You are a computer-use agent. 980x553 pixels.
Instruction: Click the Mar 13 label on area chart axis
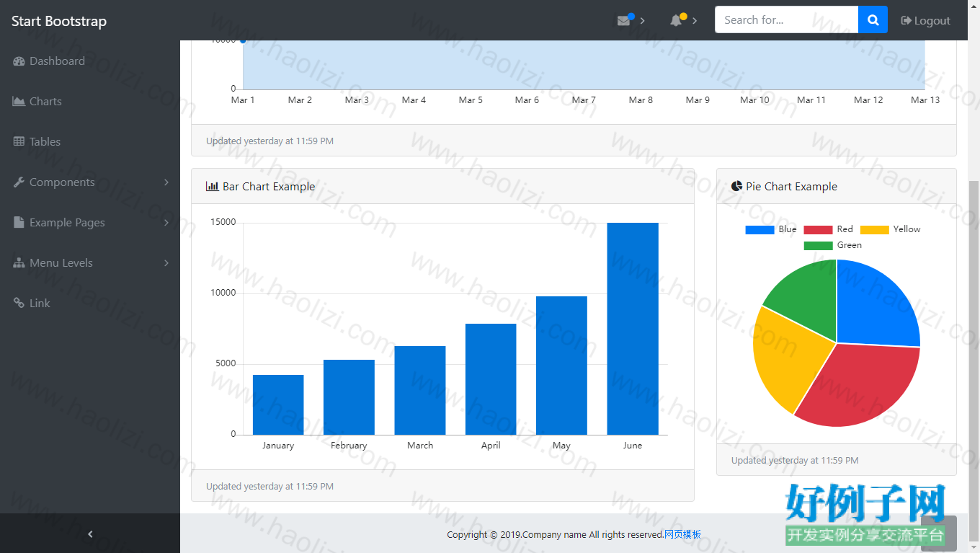pos(925,100)
